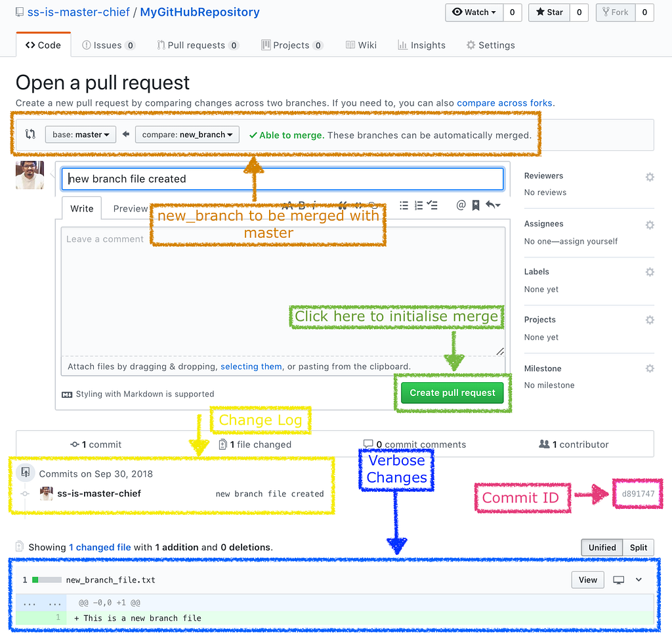Click the quote formatting icon

343,206
